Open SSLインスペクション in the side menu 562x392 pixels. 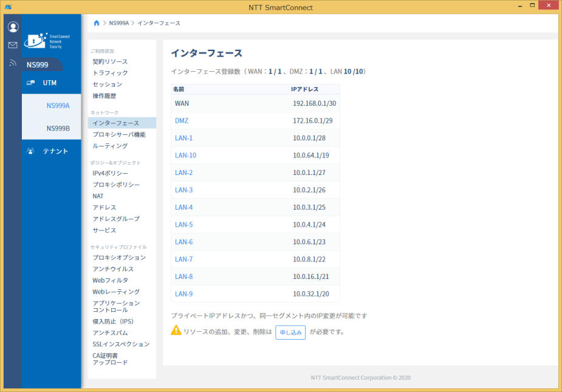[x=122, y=345]
